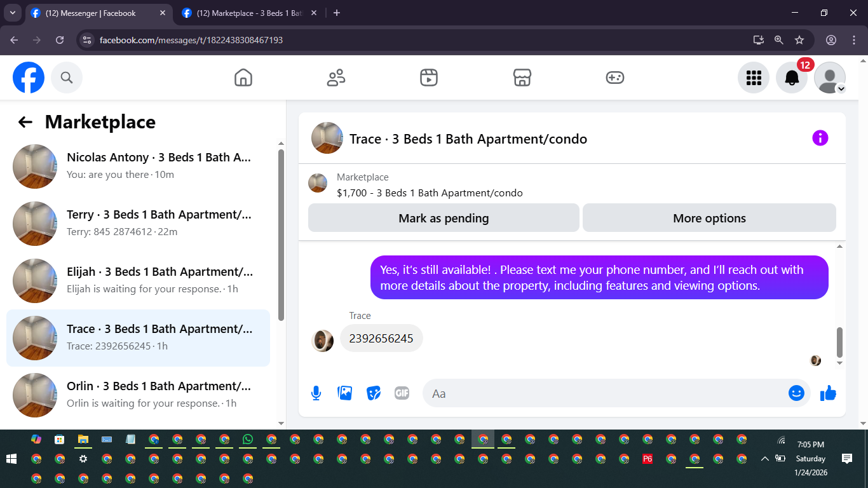Open the Windows Start button
The height and width of the screenshot is (488, 868).
pyautogui.click(x=11, y=459)
